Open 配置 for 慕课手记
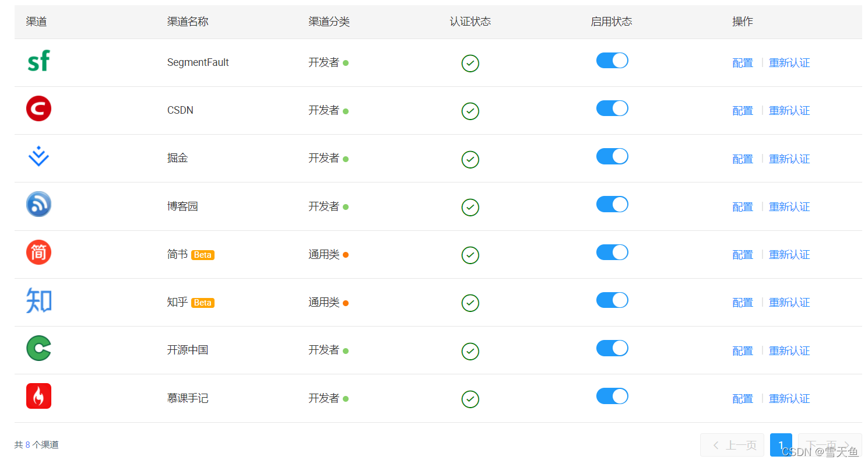Screen dimensions: 868x463 coord(743,399)
